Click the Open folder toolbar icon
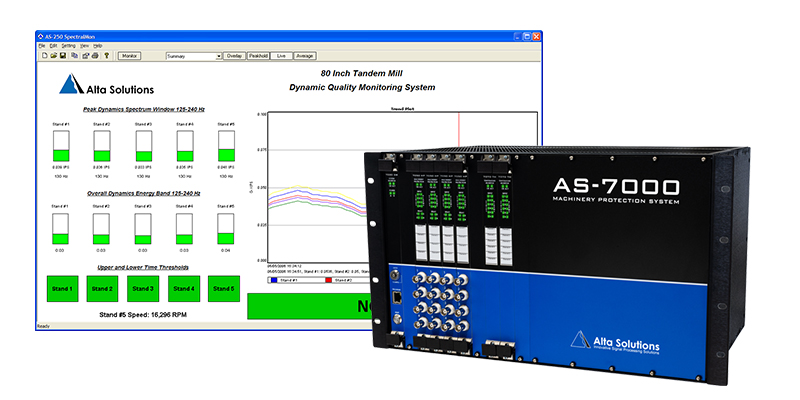Screen dimensions: 800x400 click(54, 56)
